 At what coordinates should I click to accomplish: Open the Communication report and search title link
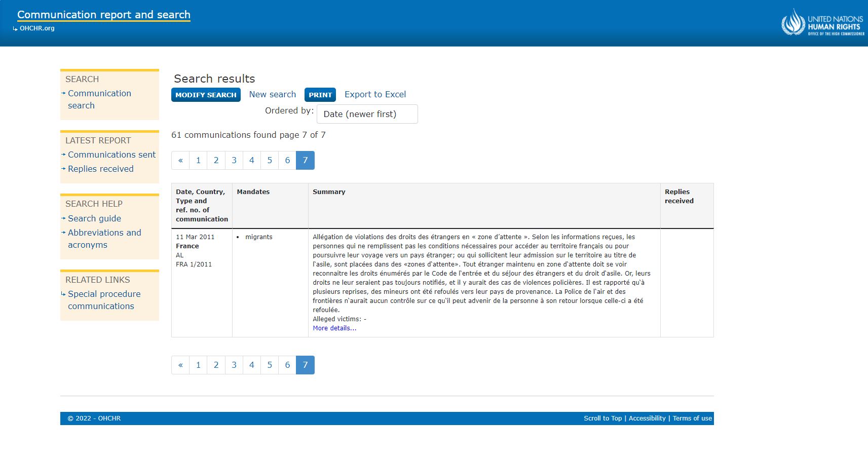[104, 15]
